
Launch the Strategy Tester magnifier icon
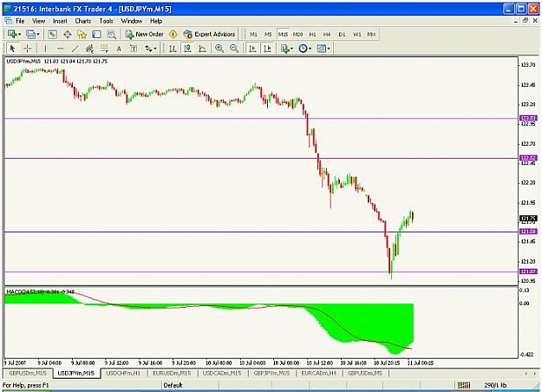111,34
